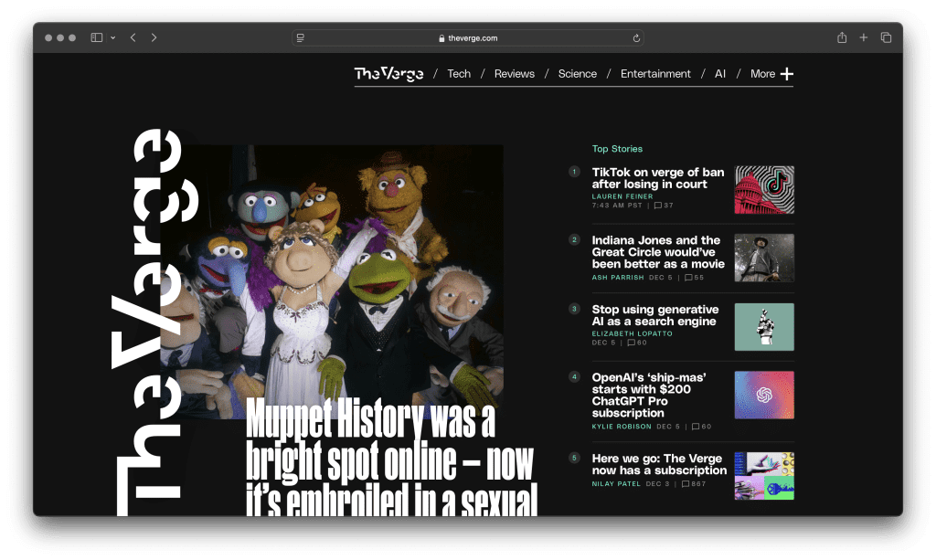Select Science in the navigation bar
The image size is (936, 560).
coord(577,74)
